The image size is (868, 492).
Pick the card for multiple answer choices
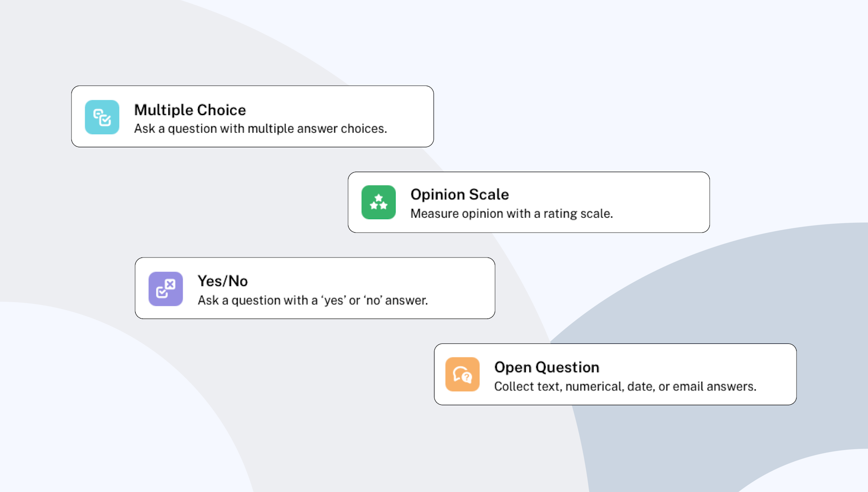[x=252, y=117]
